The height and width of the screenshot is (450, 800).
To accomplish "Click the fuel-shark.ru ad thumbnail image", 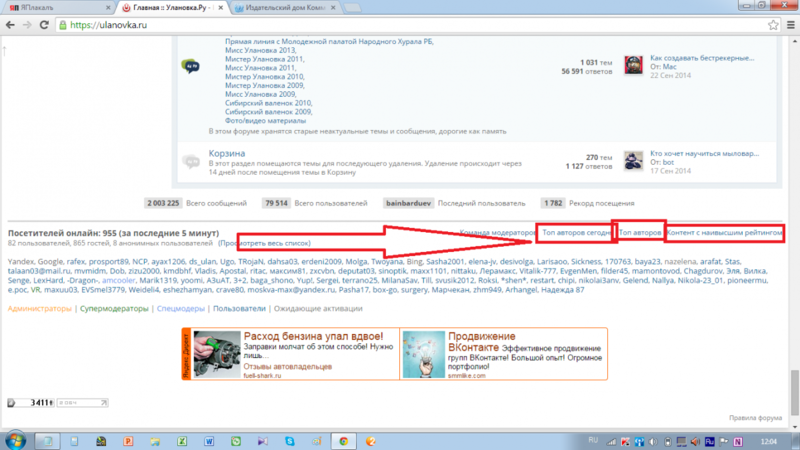I will (217, 354).
